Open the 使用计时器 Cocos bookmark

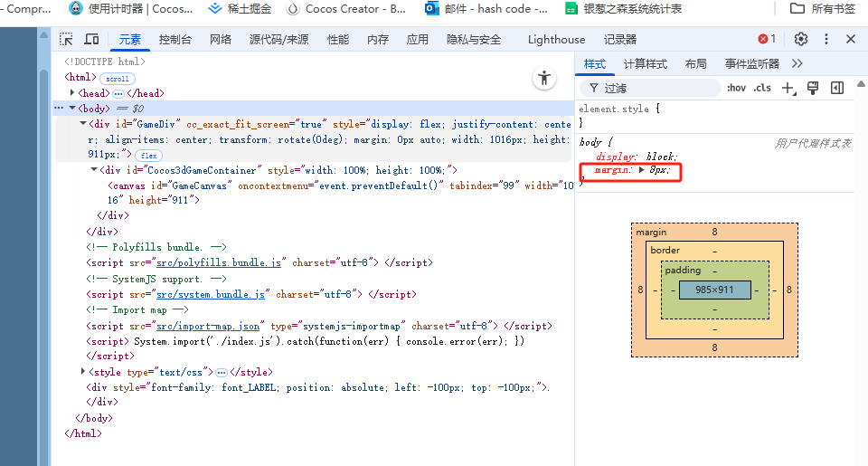pos(130,8)
